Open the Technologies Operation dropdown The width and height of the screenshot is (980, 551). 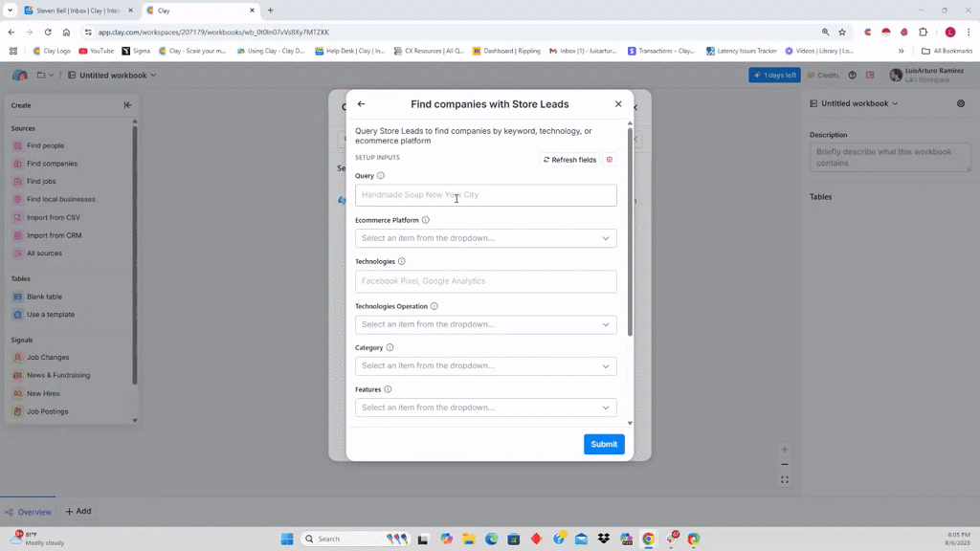[x=485, y=324]
